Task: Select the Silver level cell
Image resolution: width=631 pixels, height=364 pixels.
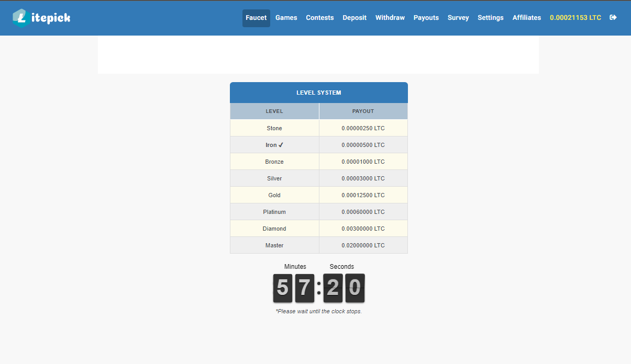Action: click(274, 178)
